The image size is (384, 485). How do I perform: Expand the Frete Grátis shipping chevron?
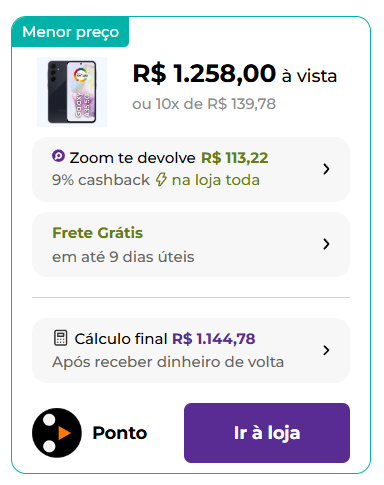[x=326, y=244]
